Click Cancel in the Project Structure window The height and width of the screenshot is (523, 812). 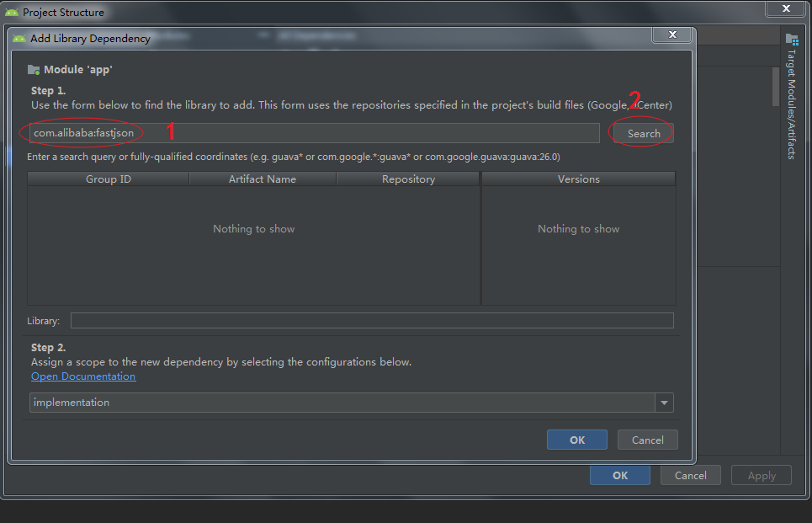(690, 474)
